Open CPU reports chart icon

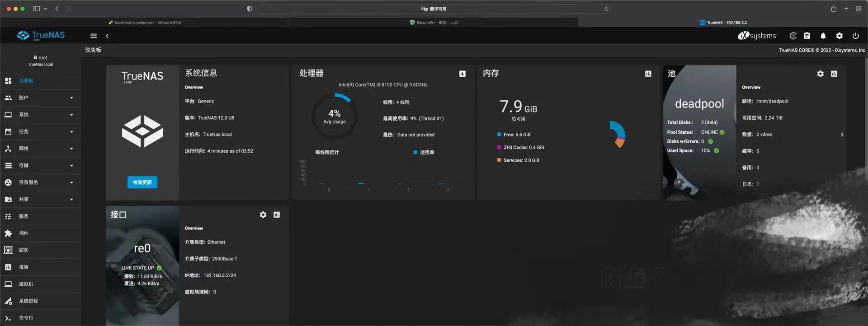click(462, 74)
